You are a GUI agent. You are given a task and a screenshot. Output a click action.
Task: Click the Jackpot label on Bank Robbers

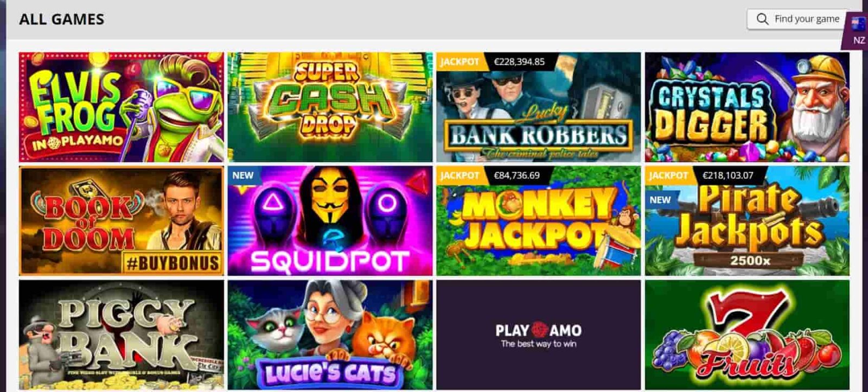point(459,62)
